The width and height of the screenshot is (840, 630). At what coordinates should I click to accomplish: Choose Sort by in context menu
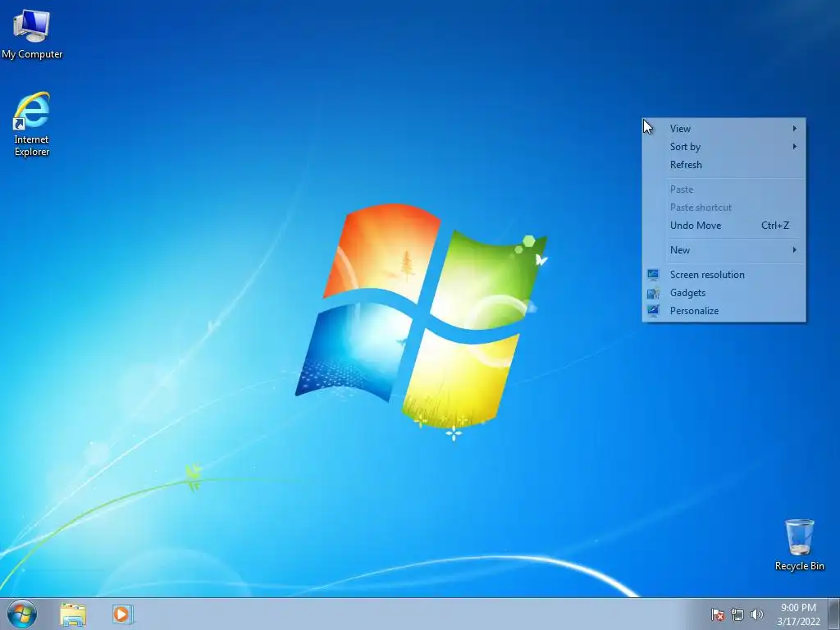tap(724, 146)
